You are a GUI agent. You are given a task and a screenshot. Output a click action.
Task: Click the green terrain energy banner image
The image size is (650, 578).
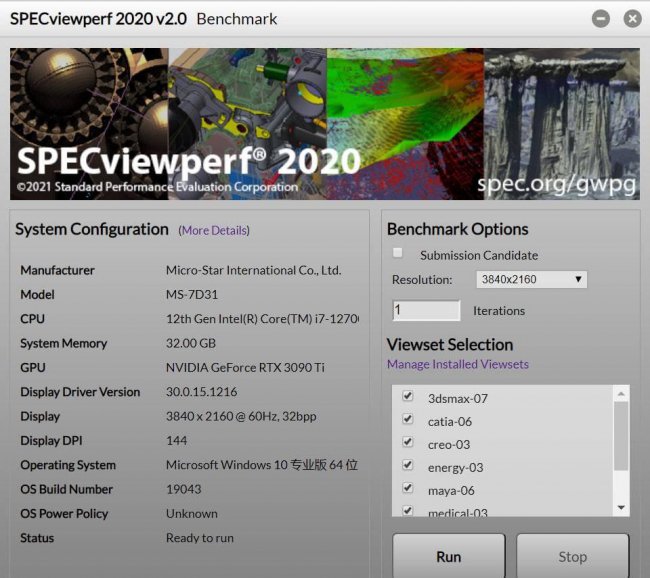pyautogui.click(x=405, y=124)
